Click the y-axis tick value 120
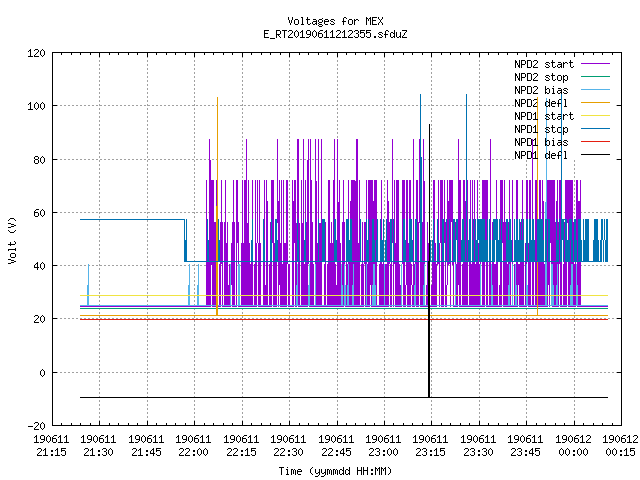The image size is (640, 480). tap(36, 53)
